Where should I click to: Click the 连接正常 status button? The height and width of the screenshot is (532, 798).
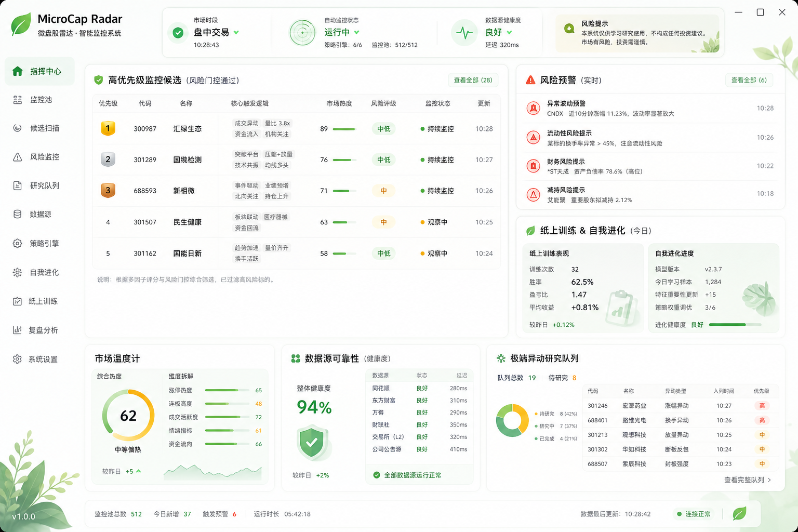coord(693,514)
